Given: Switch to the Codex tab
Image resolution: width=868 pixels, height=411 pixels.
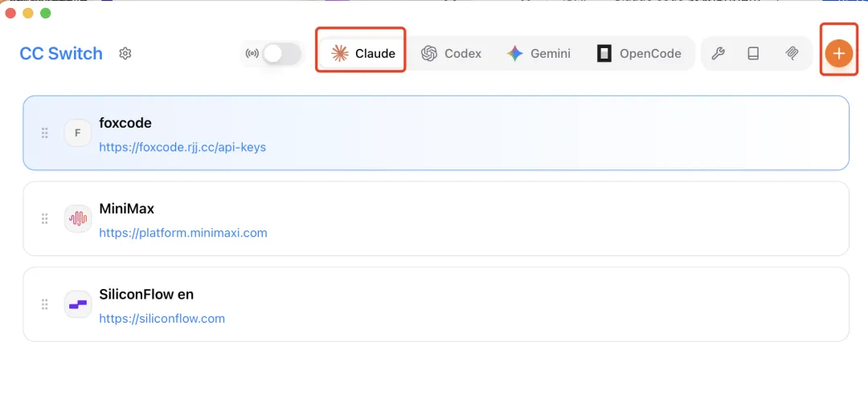Looking at the screenshot, I should (x=451, y=54).
